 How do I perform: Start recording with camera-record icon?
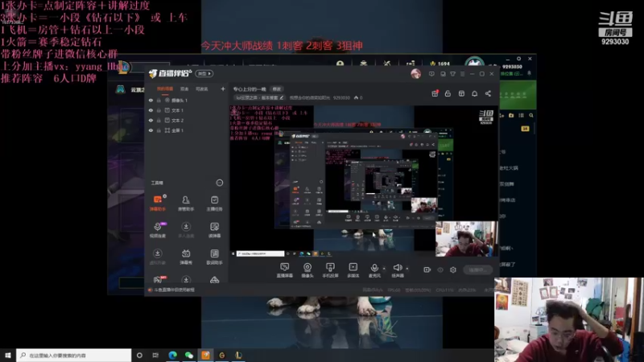[x=427, y=269]
